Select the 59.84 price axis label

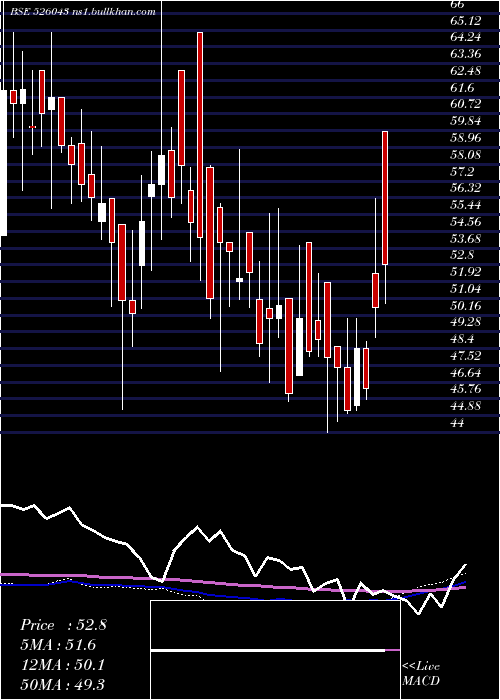466,121
